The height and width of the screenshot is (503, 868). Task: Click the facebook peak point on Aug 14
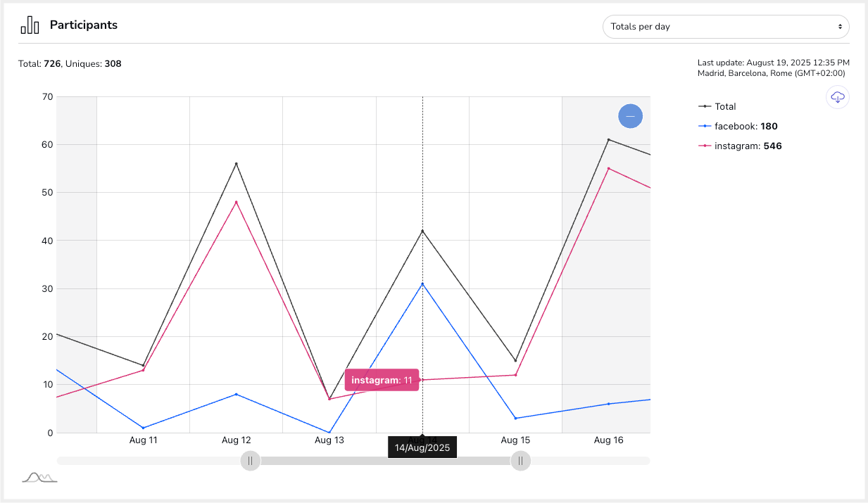422,284
